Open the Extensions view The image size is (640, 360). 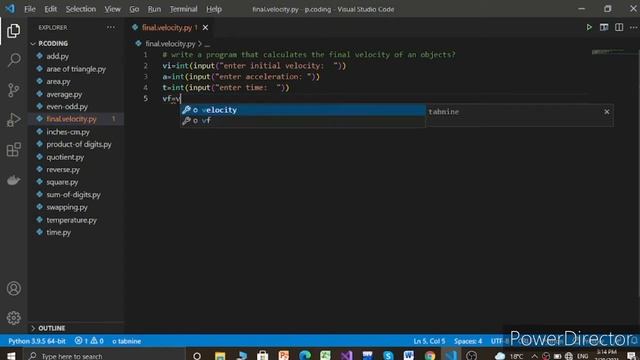point(13,149)
